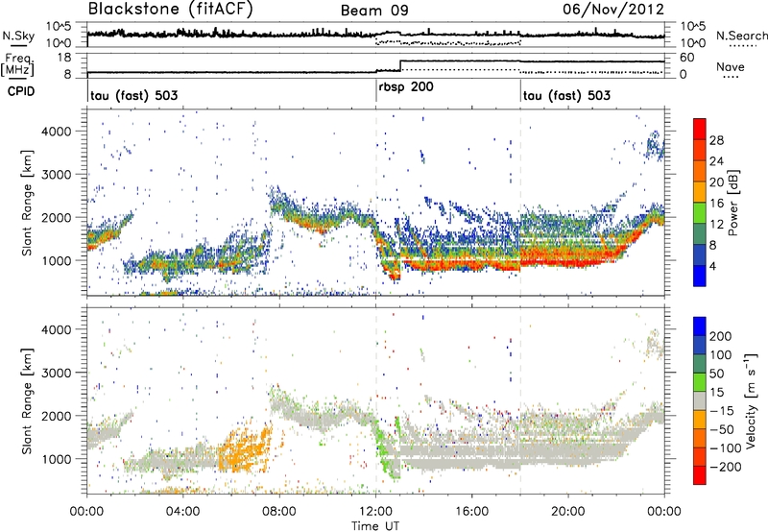Click the 20:00 time axis tick label
The image size is (768, 532).
point(567,512)
